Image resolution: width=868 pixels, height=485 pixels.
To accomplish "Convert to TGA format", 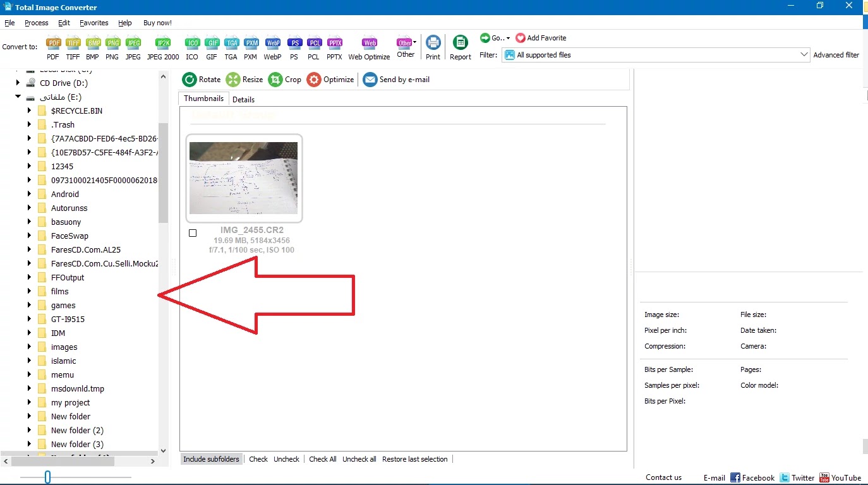I will click(231, 49).
